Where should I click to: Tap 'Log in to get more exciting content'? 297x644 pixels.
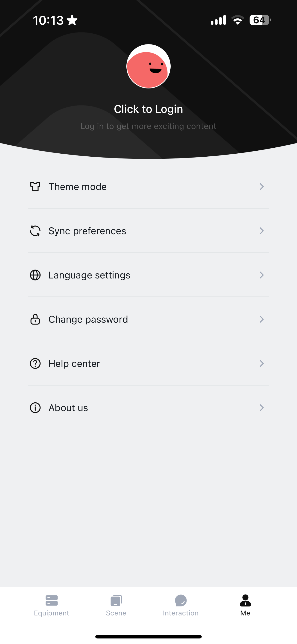(x=148, y=126)
